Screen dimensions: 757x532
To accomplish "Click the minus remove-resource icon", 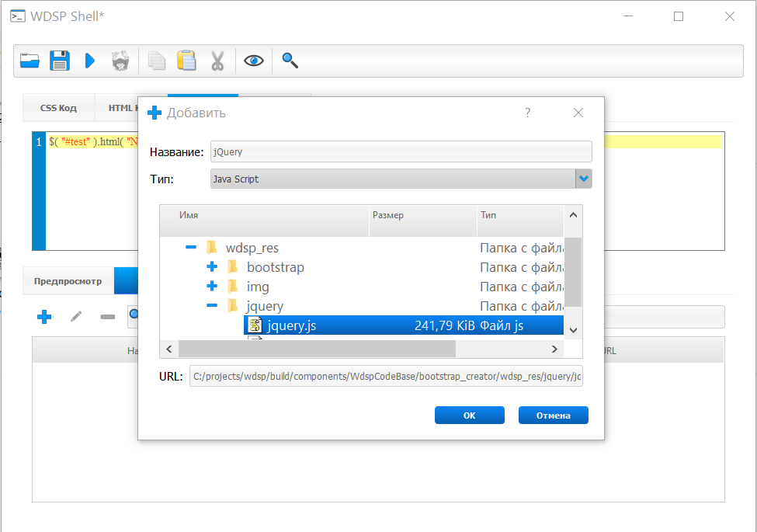I will click(108, 317).
